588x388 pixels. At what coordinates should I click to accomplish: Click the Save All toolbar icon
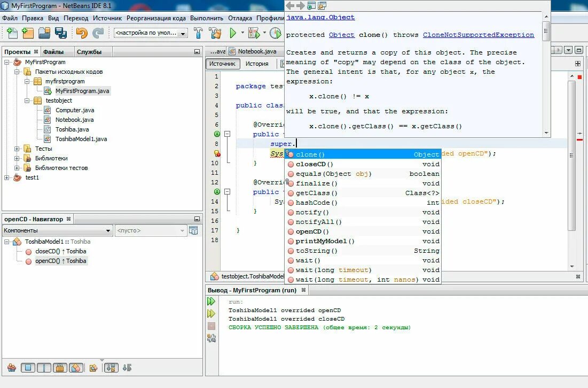pos(60,33)
